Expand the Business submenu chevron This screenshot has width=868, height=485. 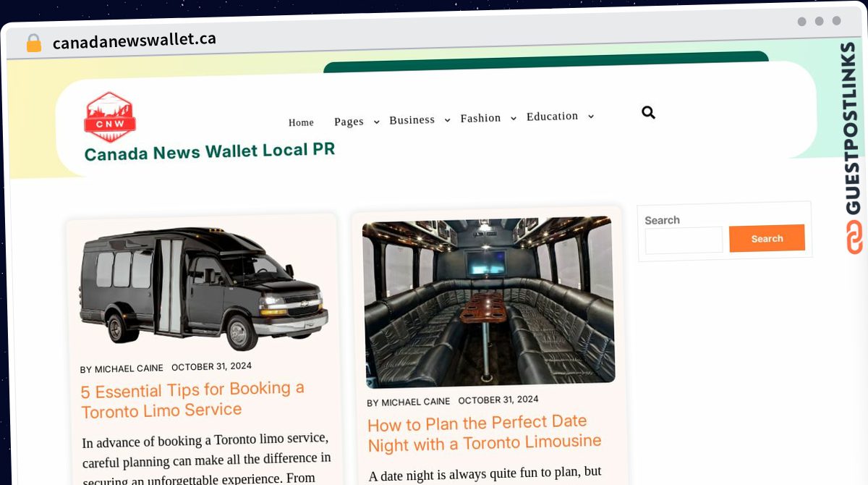coord(447,120)
